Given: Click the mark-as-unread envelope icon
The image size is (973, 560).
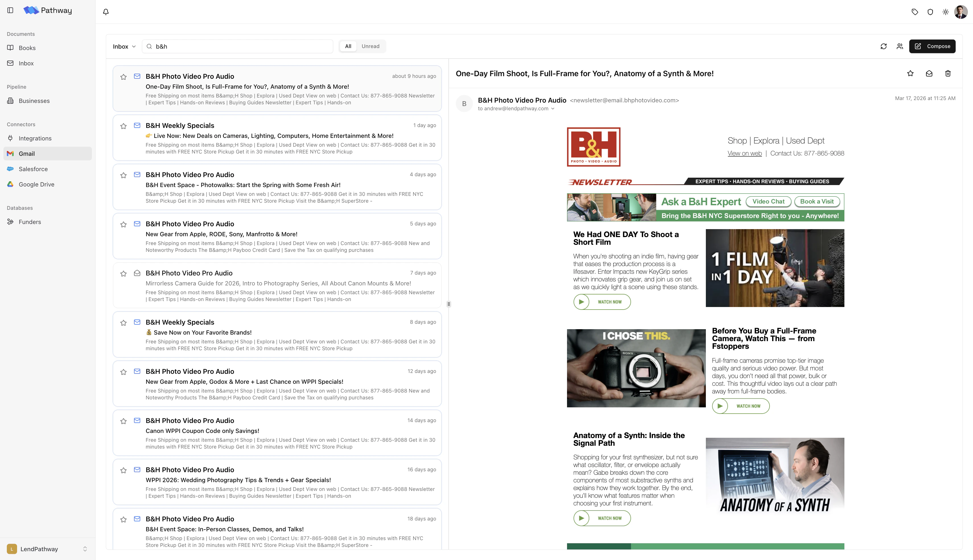Looking at the screenshot, I should [929, 73].
